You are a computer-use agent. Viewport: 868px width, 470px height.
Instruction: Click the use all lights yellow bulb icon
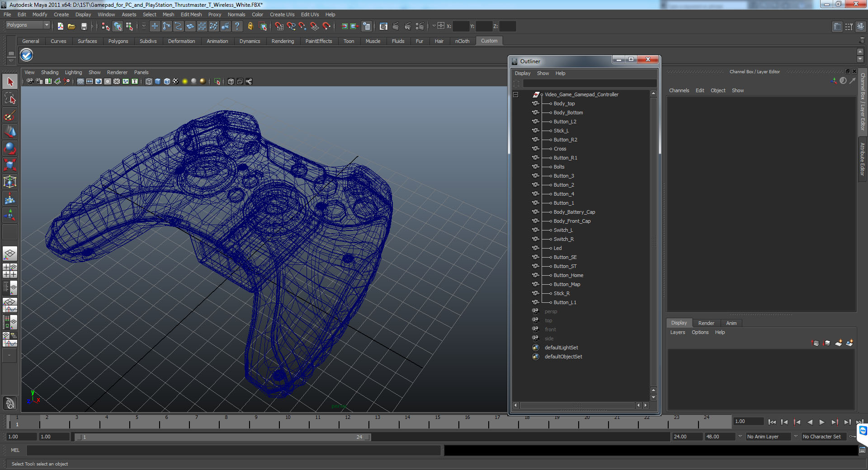click(185, 81)
